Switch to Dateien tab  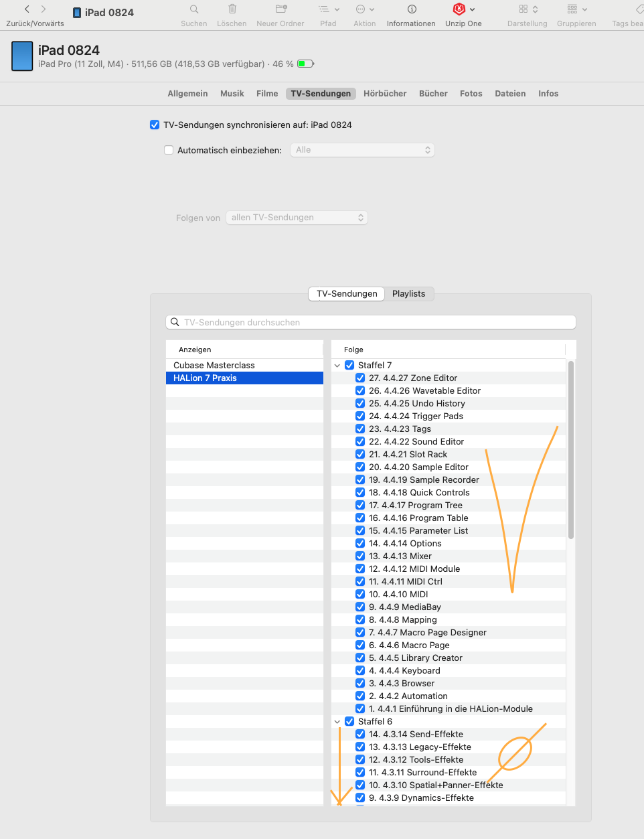[510, 94]
